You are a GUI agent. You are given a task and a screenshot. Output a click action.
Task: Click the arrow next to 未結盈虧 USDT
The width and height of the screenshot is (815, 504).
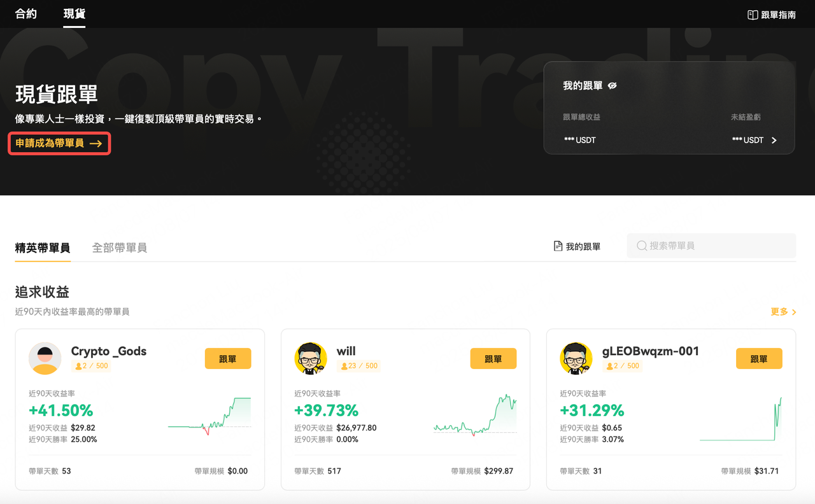coord(774,140)
